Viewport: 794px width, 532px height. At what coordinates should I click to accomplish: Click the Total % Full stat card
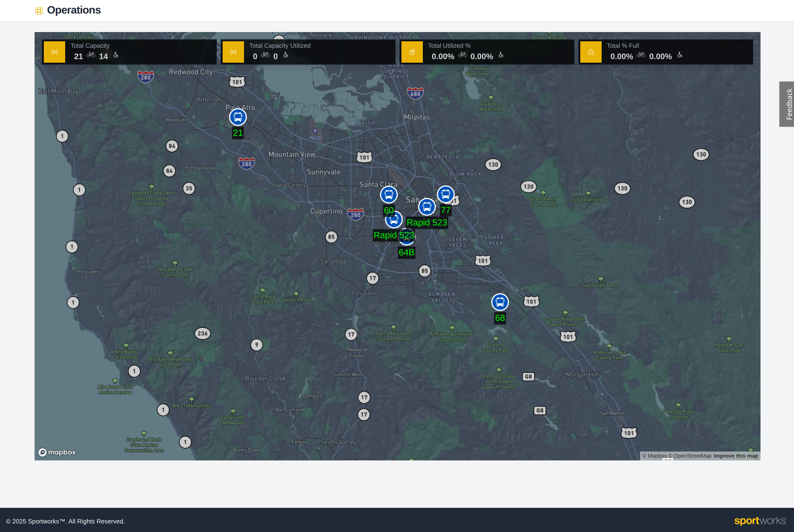[665, 52]
